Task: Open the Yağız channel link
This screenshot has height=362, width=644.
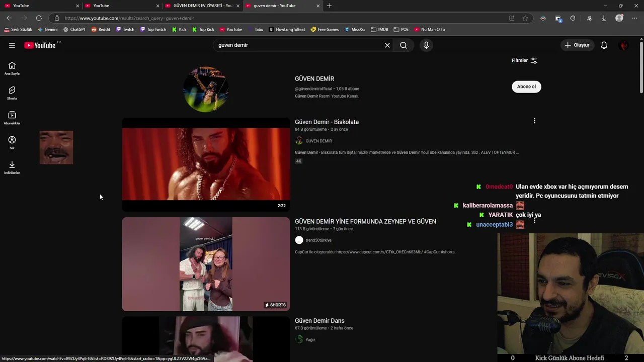Action: [310, 340]
